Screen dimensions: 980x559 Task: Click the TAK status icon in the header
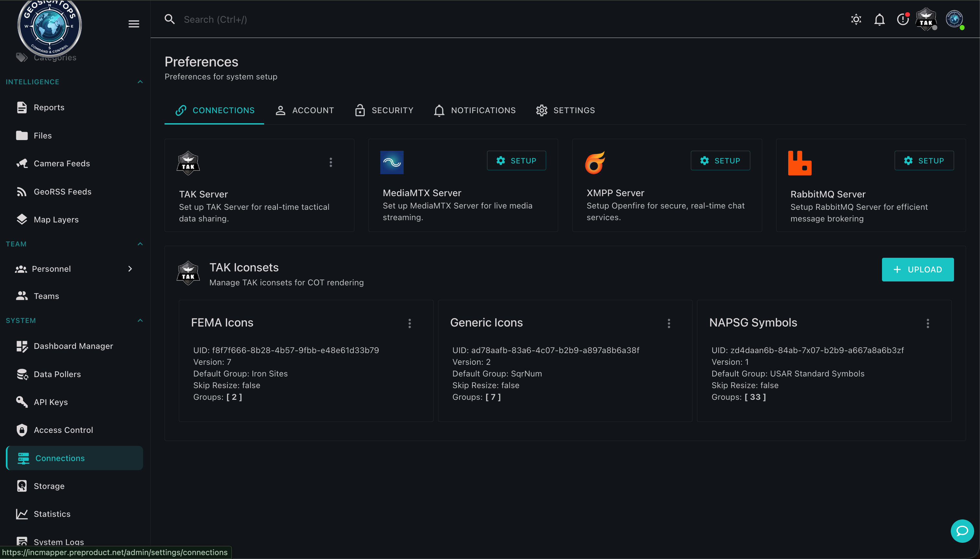[x=926, y=19]
